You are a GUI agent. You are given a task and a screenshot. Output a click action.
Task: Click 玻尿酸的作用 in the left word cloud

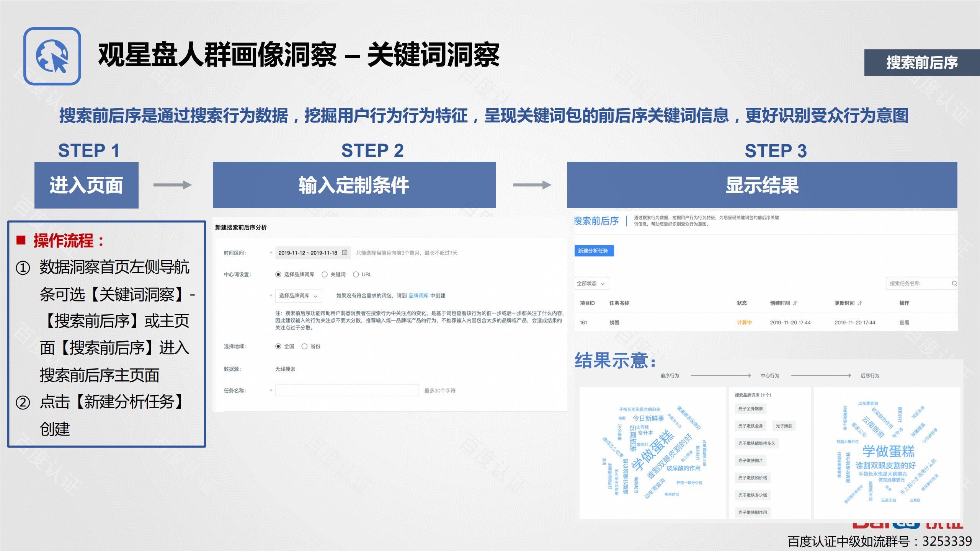click(683, 468)
